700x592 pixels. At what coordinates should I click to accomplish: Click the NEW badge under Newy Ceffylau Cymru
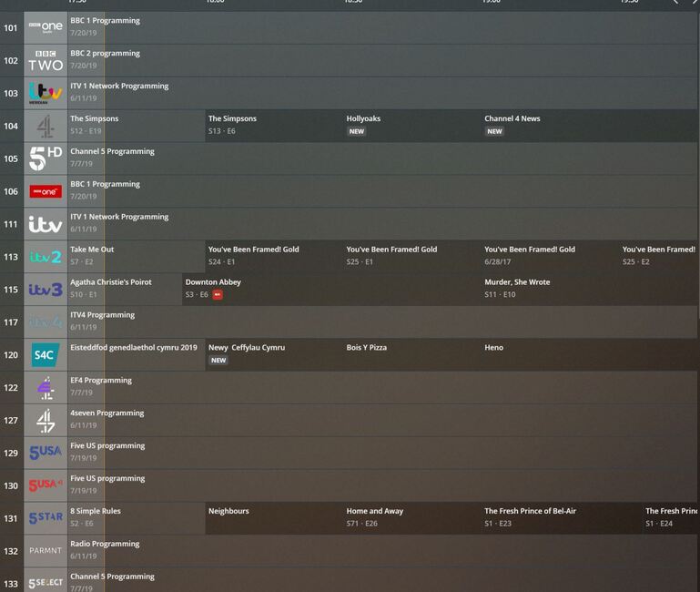(x=218, y=360)
